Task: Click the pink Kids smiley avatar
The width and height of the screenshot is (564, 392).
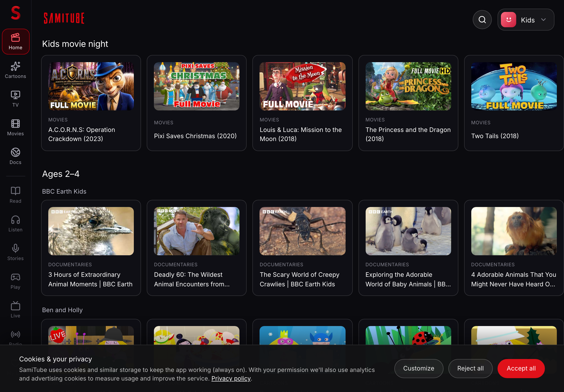Action: [508, 20]
